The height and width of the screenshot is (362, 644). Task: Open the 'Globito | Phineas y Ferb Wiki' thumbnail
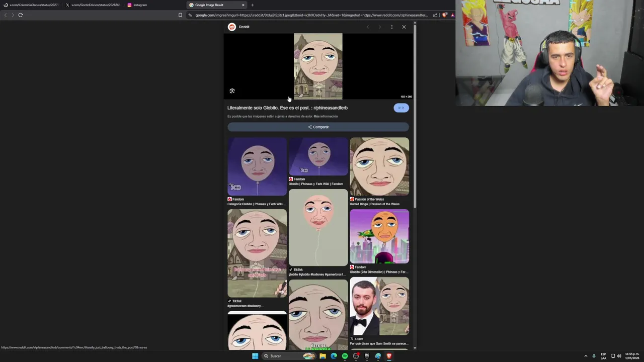pos(318,156)
